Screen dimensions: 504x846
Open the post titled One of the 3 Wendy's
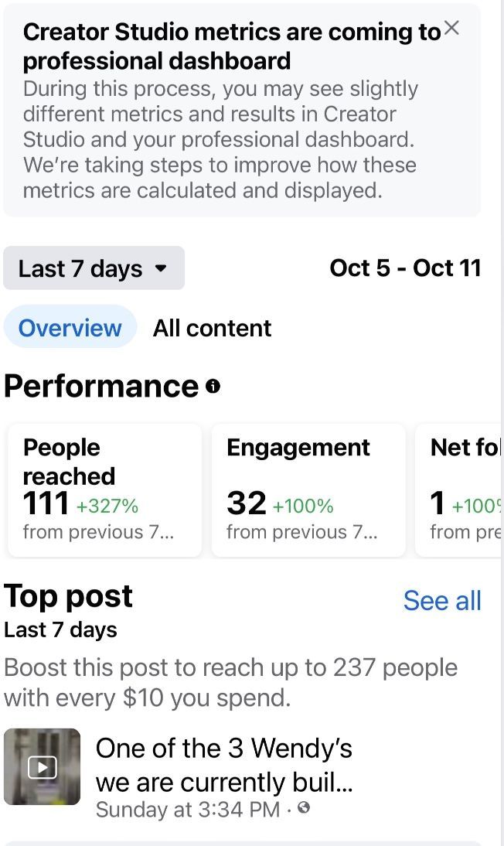(x=223, y=765)
